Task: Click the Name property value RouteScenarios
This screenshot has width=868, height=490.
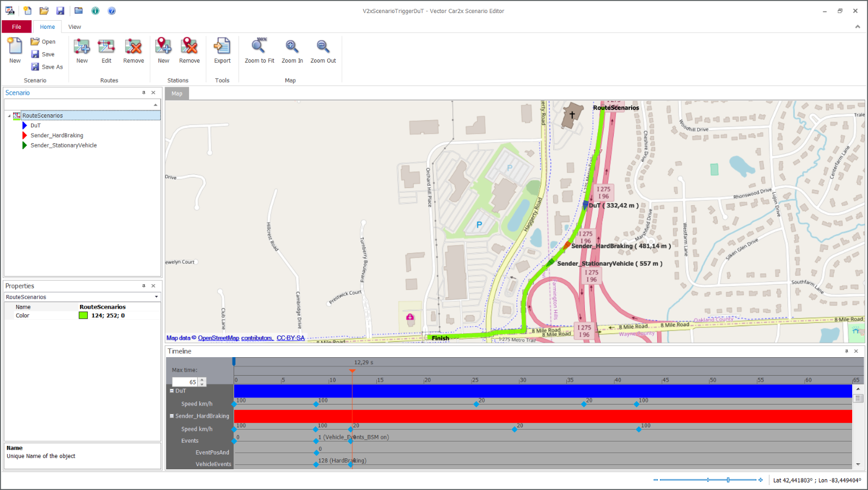Action: point(102,307)
